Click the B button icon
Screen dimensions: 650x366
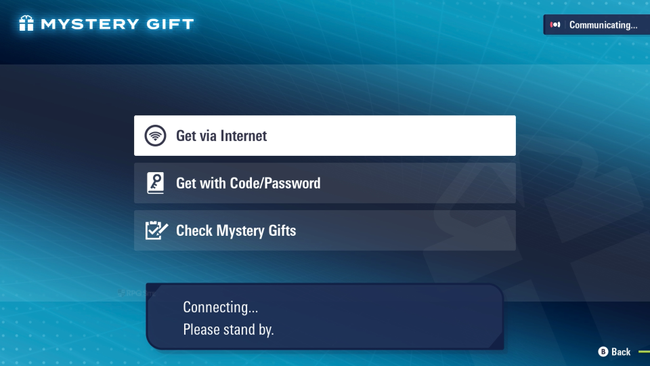coord(603,351)
